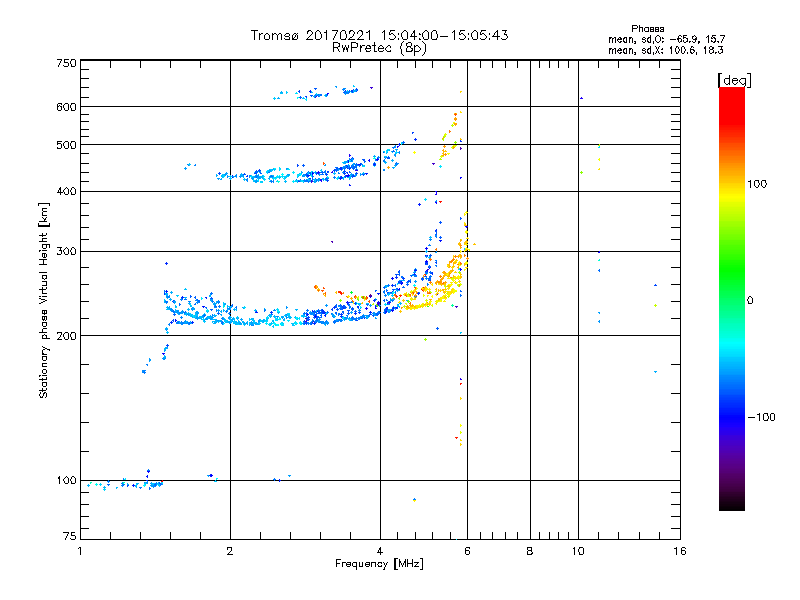Click the E-layer trace near 100 km
This screenshot has width=800, height=600.
[x=125, y=484]
